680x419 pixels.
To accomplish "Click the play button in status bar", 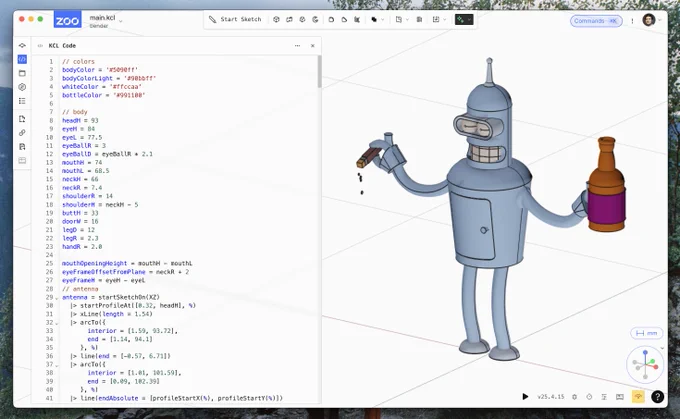I will pos(525,396).
